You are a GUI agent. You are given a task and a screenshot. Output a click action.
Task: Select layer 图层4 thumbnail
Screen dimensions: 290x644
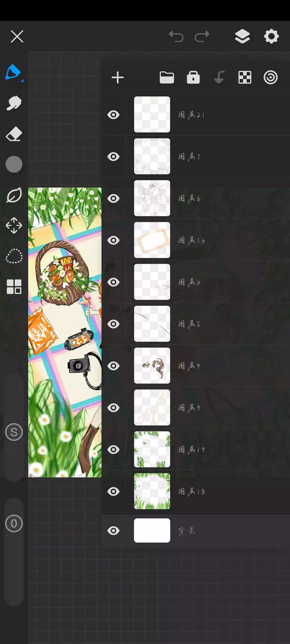pyautogui.click(x=152, y=365)
